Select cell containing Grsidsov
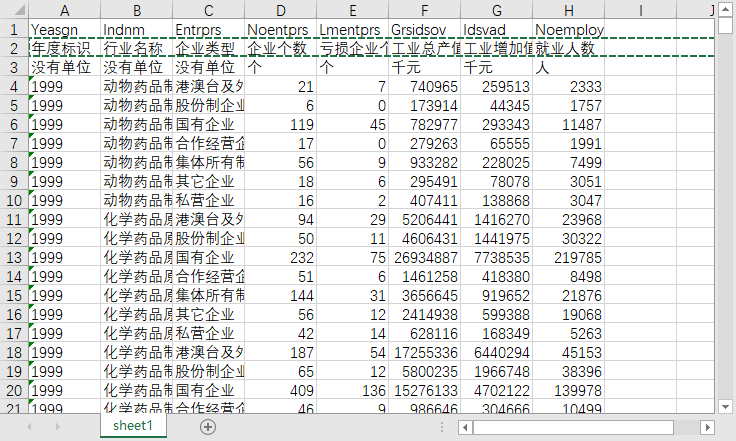 [x=424, y=30]
